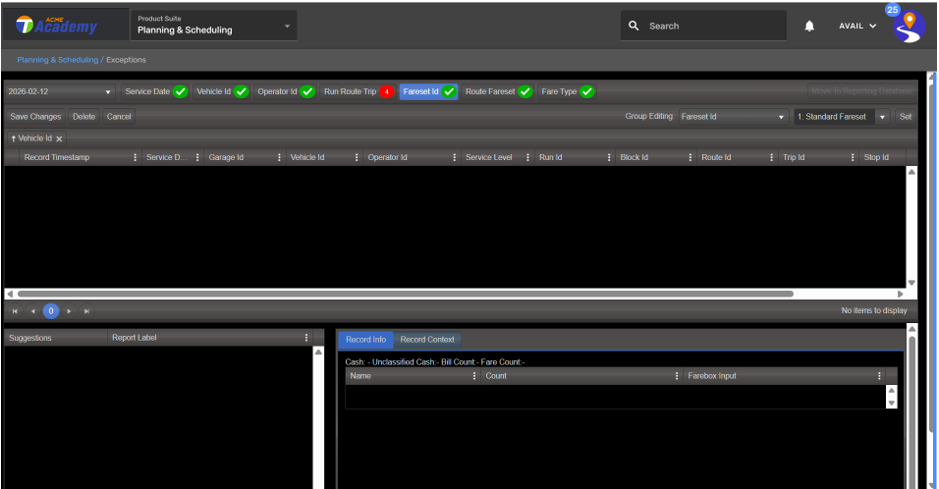The height and width of the screenshot is (489, 939).
Task: Toggle the Service Date exception filter
Action: pos(155,91)
